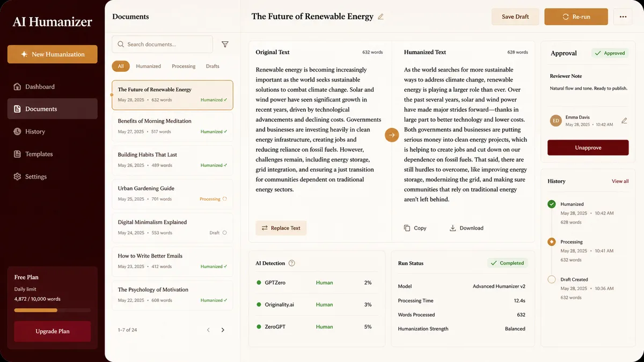Image resolution: width=644 pixels, height=362 pixels.
Task: Open the document filter funnel icon
Action: tap(225, 45)
